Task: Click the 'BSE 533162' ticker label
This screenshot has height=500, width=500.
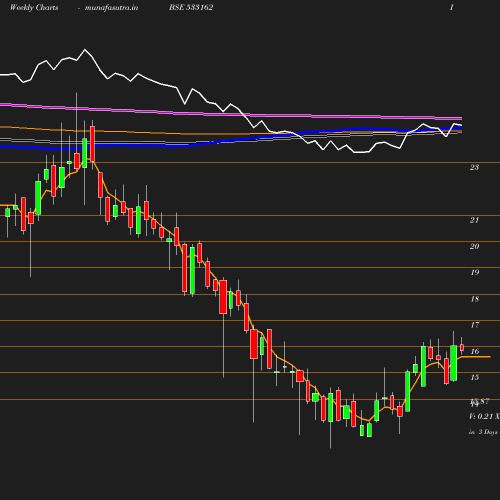Action: pyautogui.click(x=191, y=7)
